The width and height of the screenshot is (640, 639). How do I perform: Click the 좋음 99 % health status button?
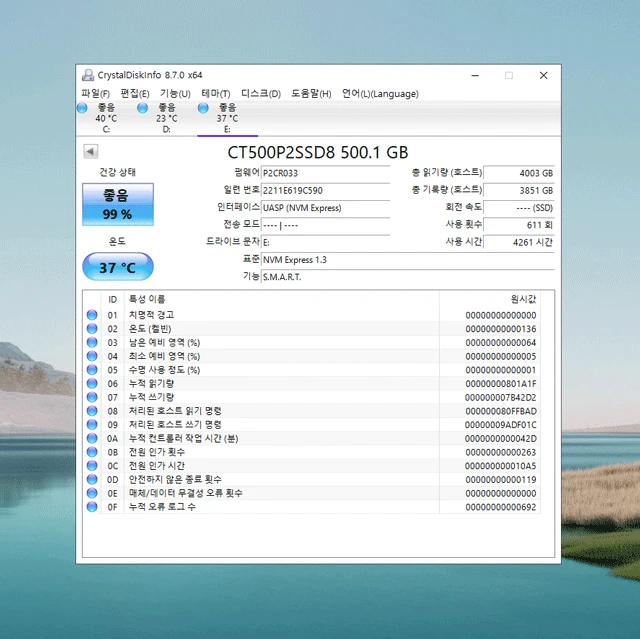[x=118, y=204]
